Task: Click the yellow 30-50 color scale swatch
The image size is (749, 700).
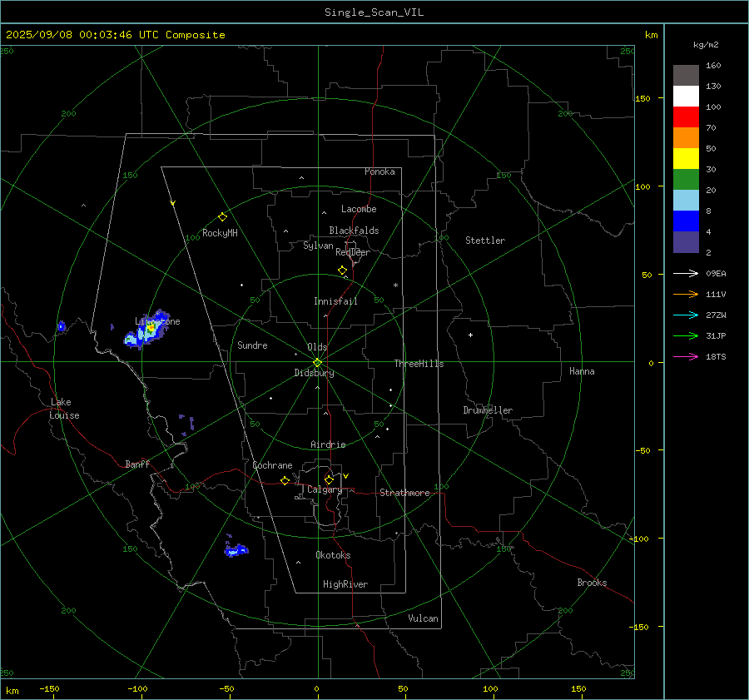Action: [x=686, y=159]
